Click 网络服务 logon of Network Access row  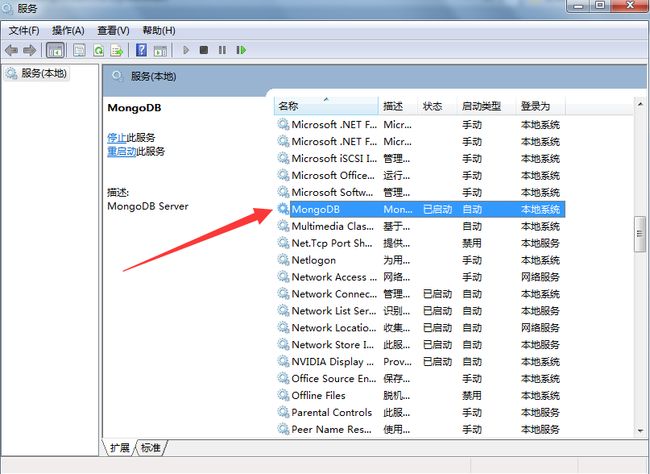[540, 277]
